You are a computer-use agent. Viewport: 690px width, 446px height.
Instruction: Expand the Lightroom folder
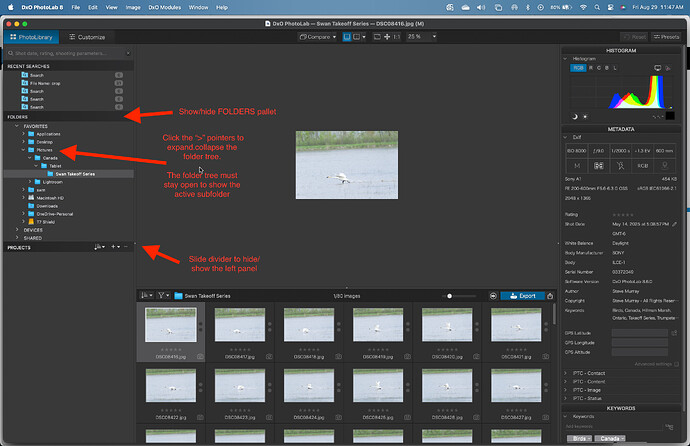[x=30, y=182]
